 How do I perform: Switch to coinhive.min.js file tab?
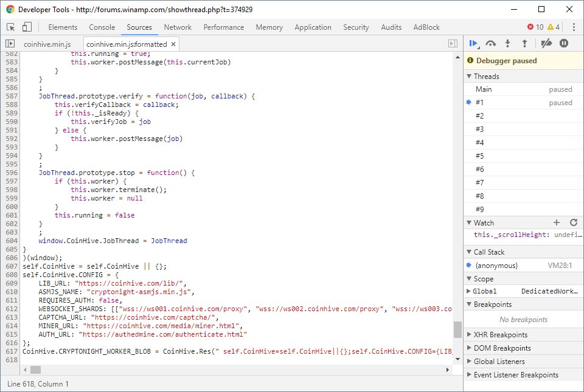click(47, 44)
